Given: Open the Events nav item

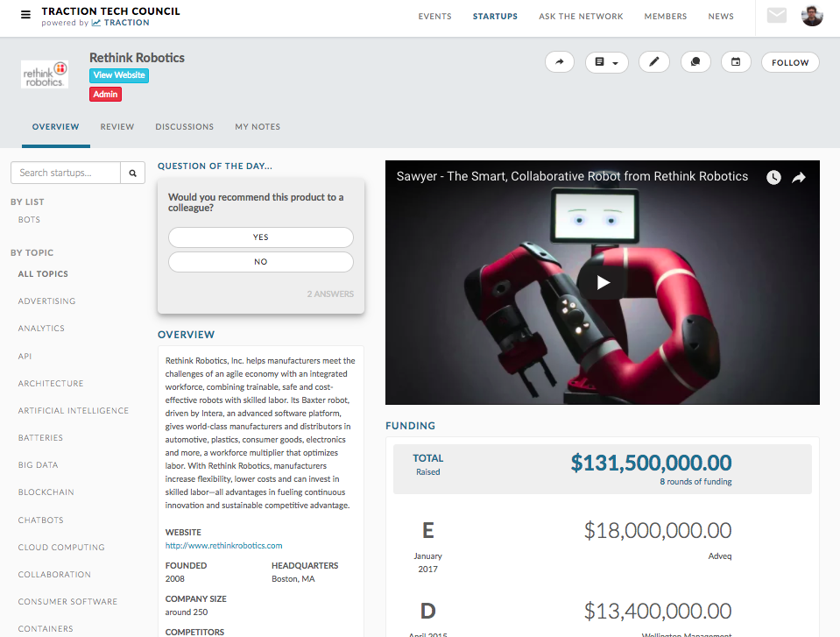Looking at the screenshot, I should (435, 17).
